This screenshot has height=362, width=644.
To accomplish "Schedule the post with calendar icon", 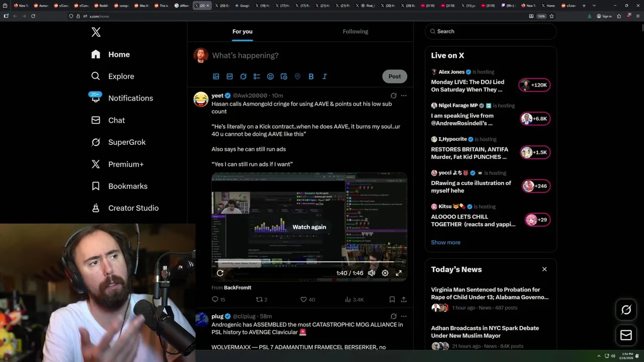I will pos(284,76).
